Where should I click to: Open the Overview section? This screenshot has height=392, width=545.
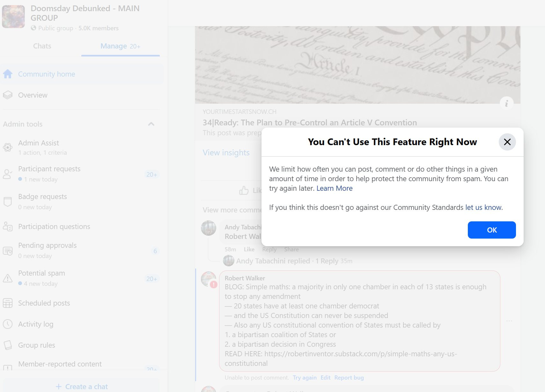[x=82, y=95]
